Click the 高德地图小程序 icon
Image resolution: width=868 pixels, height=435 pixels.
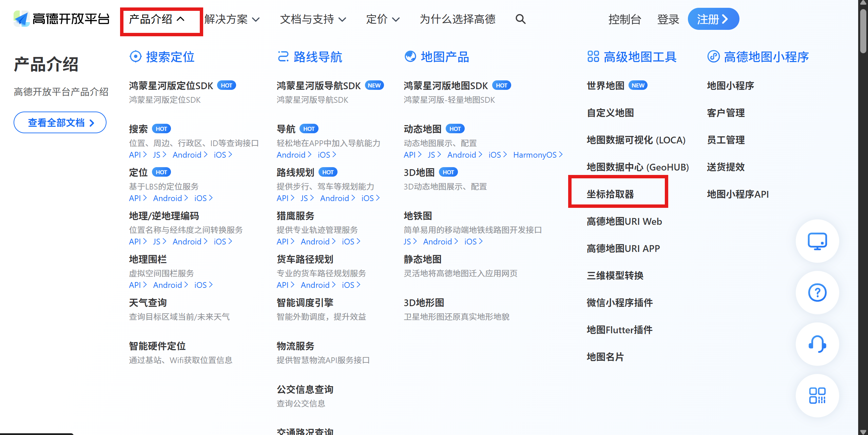(713, 57)
